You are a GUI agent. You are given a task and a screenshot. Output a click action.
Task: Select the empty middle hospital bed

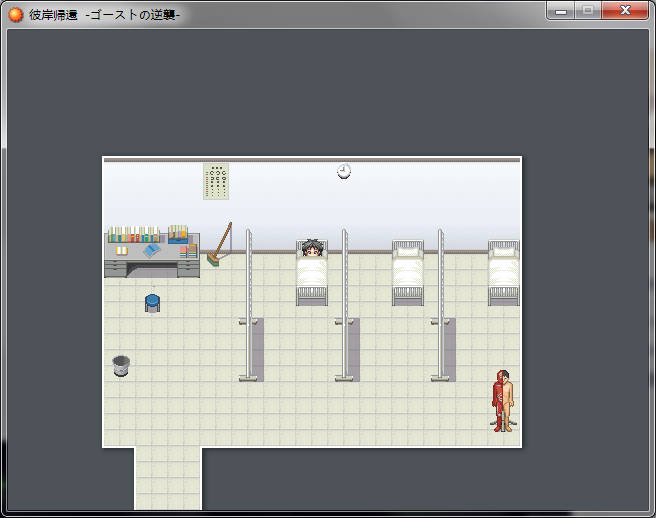pyautogui.click(x=408, y=273)
